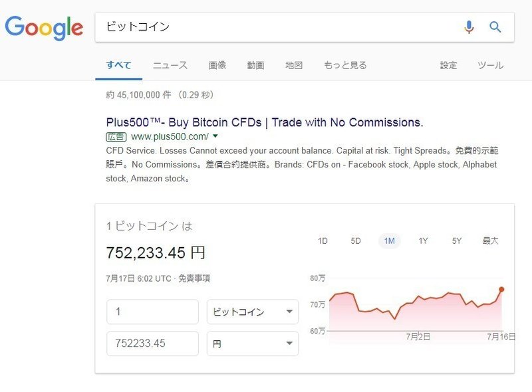Viewport: 532px width, 392px height.
Task: Click the Google logo
Action: coord(44,28)
